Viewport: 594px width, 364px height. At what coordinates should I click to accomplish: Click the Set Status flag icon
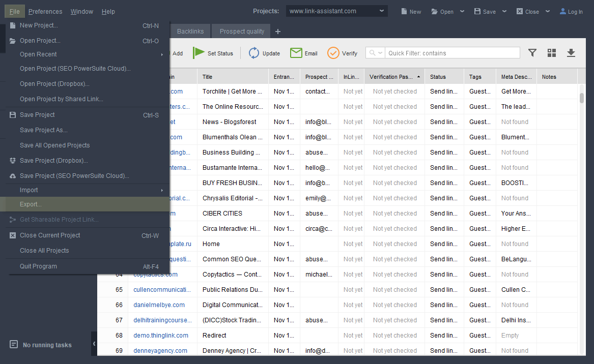199,53
